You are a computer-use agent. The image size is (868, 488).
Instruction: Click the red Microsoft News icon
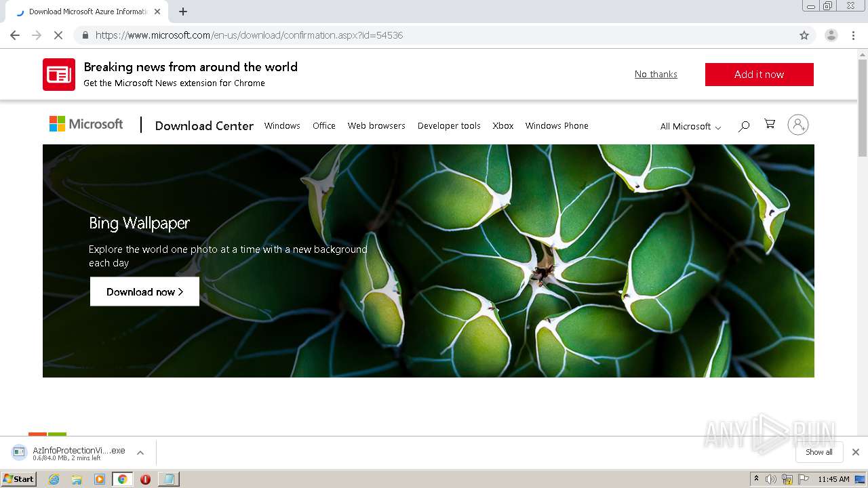pos(59,75)
